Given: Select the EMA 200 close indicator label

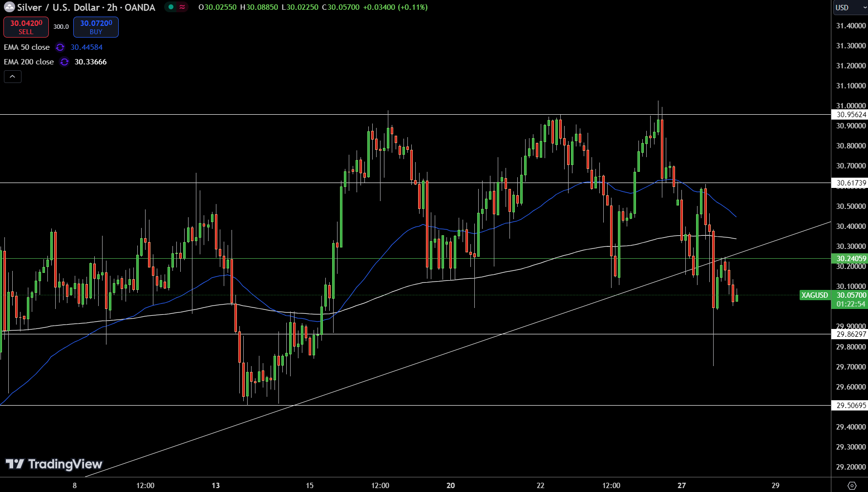Looking at the screenshot, I should point(29,62).
